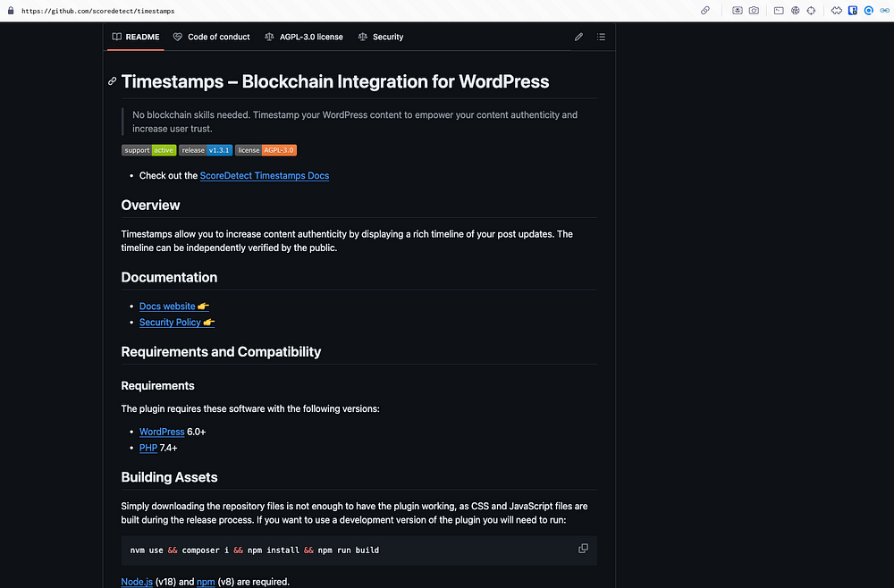Open the README outline list icon
Screen dimensions: 894x588
[601, 37]
